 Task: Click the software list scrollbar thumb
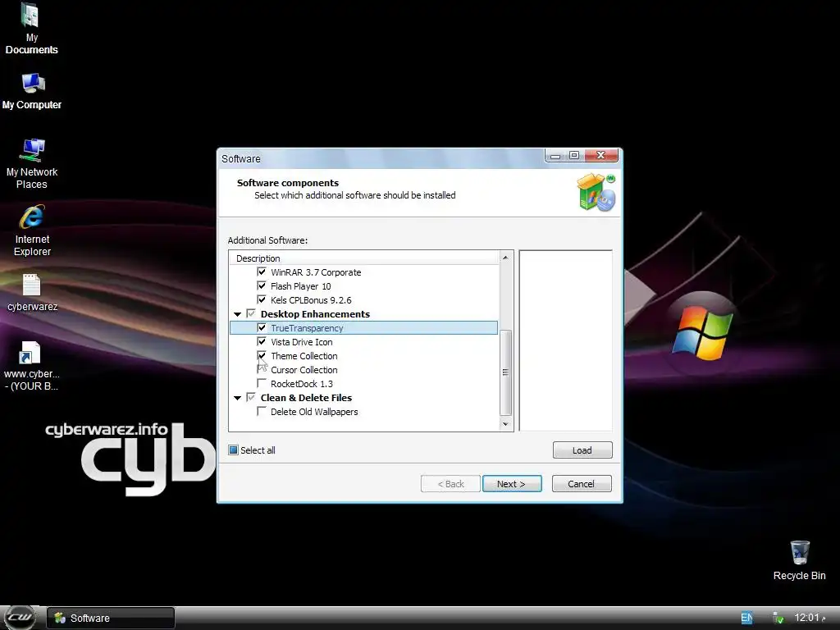click(505, 372)
